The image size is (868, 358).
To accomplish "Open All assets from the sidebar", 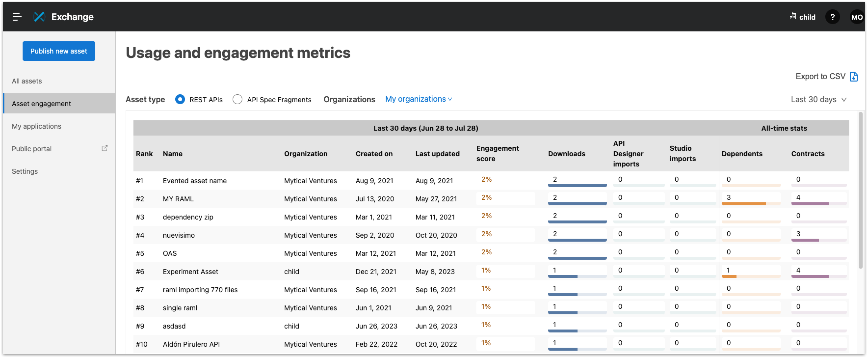I will click(27, 81).
